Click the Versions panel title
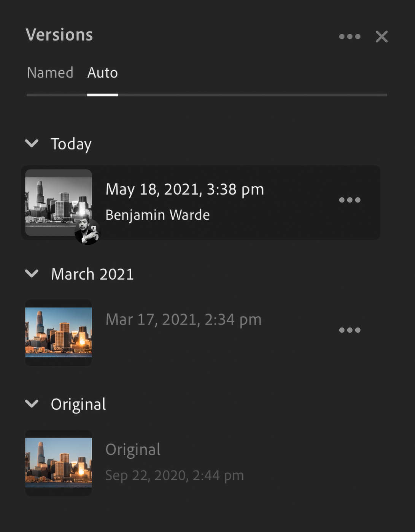 [x=59, y=35]
